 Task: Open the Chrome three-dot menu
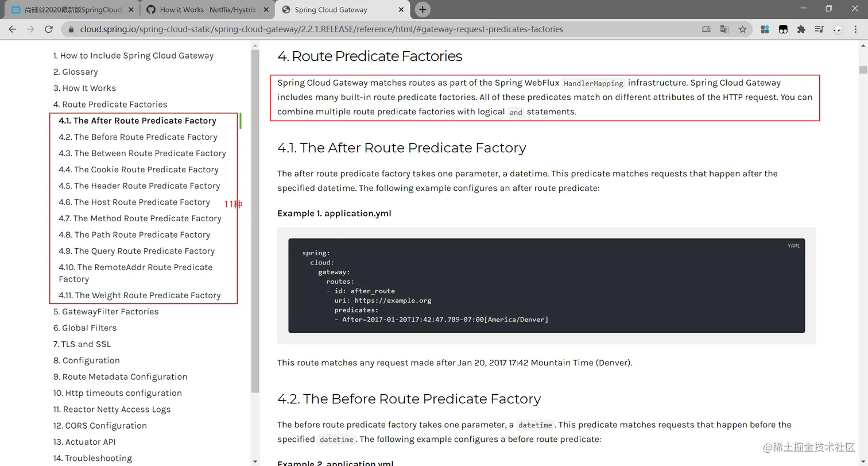tap(856, 29)
